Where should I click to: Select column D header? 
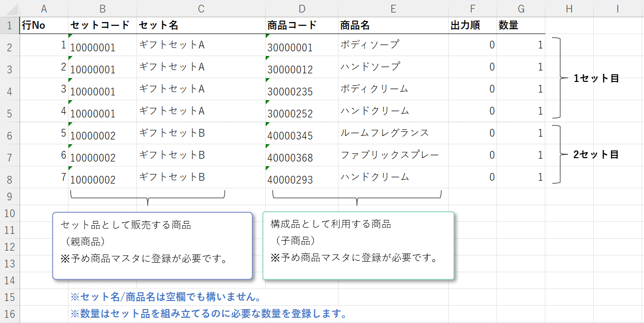302,8
